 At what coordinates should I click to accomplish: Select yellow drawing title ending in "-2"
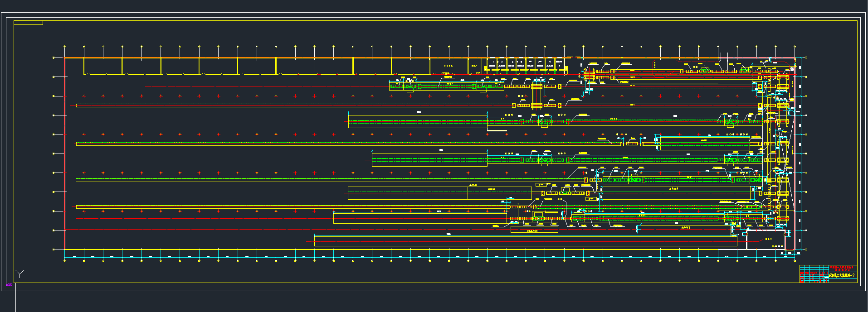coord(842,275)
